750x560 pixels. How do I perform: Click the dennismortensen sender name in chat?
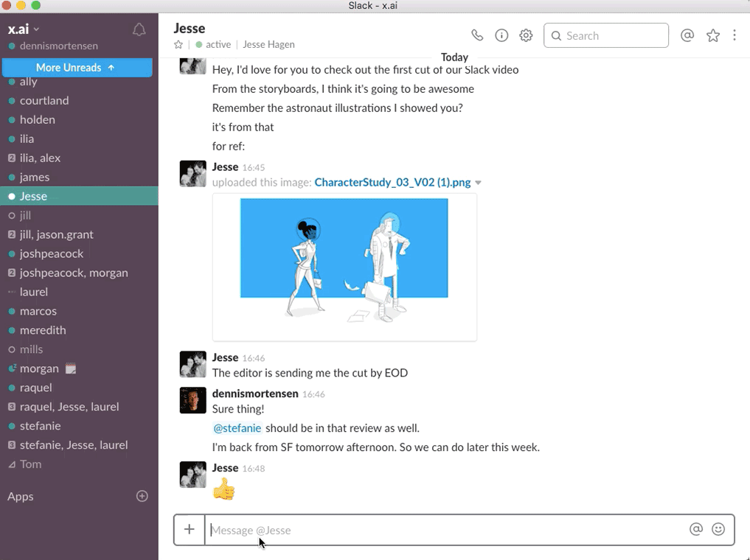[255, 393]
